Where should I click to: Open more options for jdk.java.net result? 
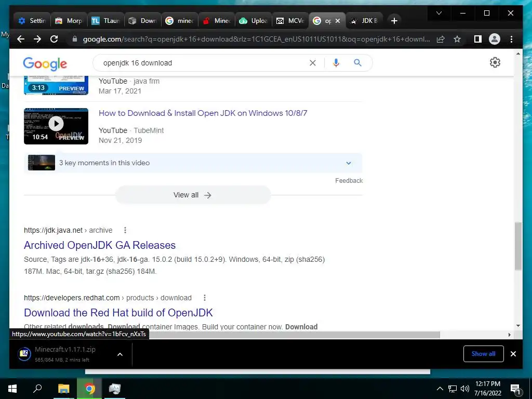tap(125, 230)
